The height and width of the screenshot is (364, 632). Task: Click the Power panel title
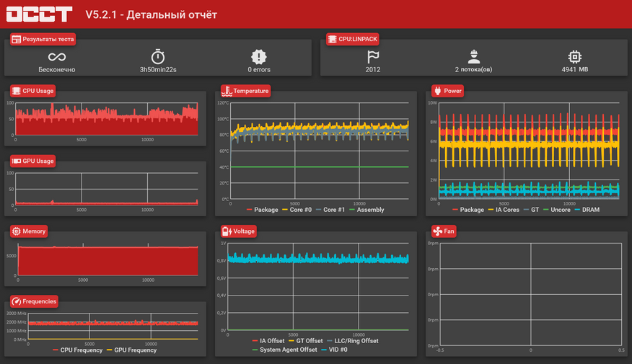click(x=453, y=91)
